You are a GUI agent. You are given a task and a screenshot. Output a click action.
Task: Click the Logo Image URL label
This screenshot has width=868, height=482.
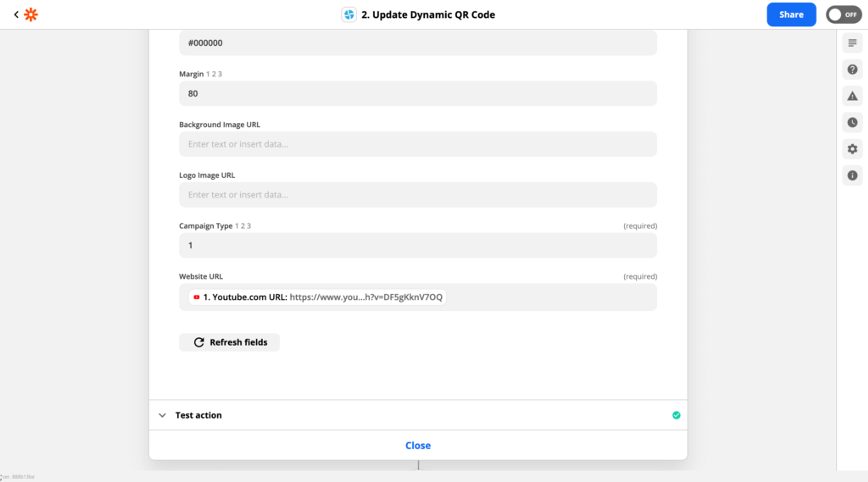(207, 175)
